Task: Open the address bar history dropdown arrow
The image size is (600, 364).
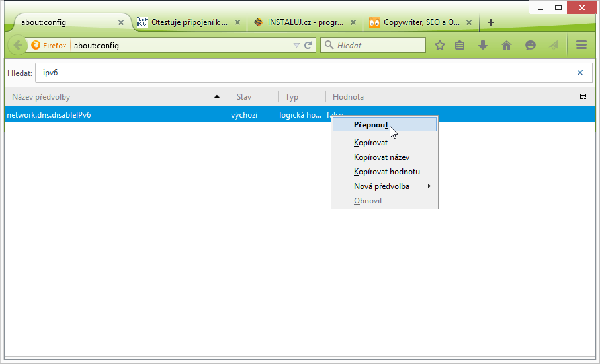Action: (296, 45)
